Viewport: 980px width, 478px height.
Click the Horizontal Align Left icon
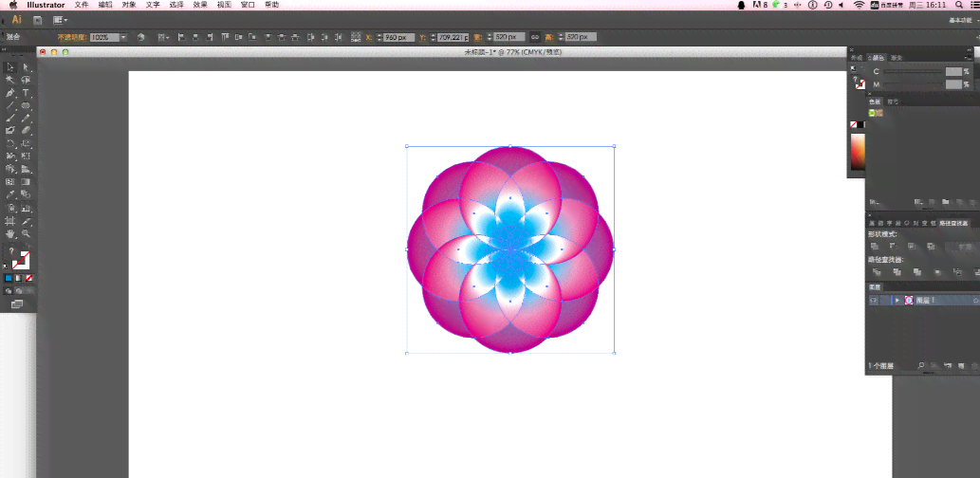point(182,38)
